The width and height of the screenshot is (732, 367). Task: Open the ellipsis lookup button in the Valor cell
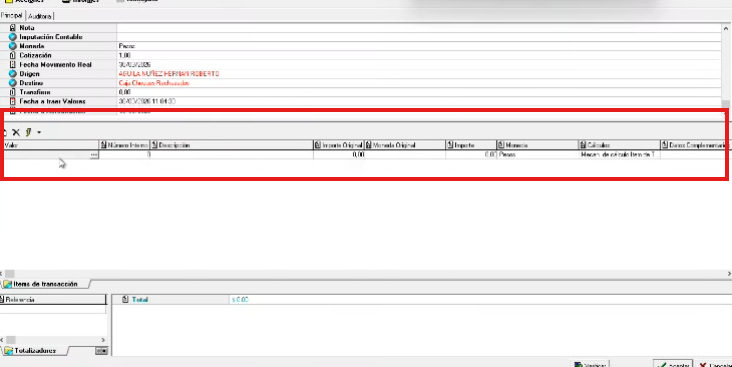pyautogui.click(x=94, y=155)
